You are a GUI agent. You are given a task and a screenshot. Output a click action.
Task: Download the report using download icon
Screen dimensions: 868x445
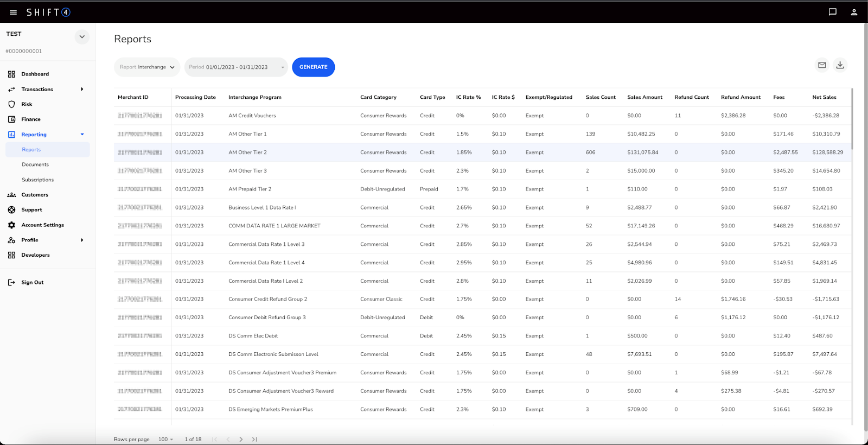840,65
